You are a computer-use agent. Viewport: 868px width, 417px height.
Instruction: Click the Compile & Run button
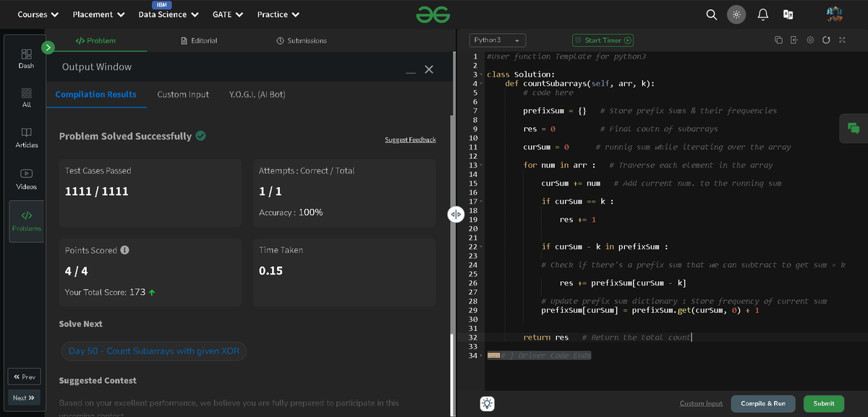pos(763,403)
